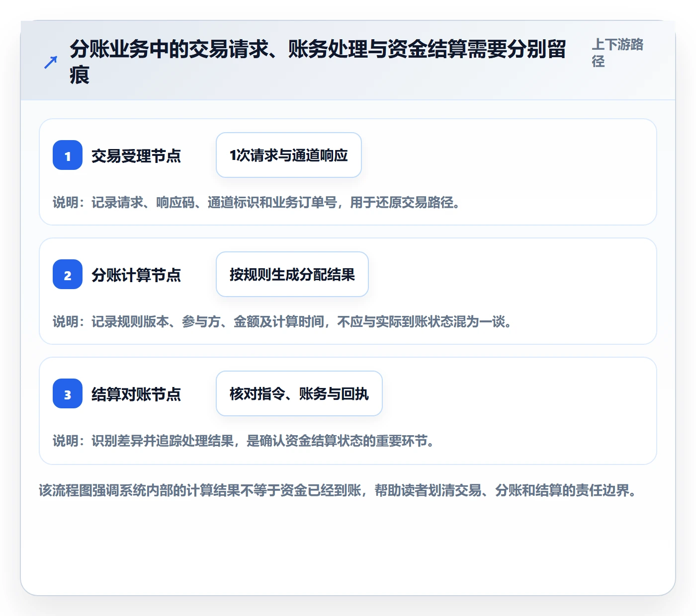Click the description mentioning 规则版本、参与方
Screen dimensions: 696x616
(x=282, y=321)
